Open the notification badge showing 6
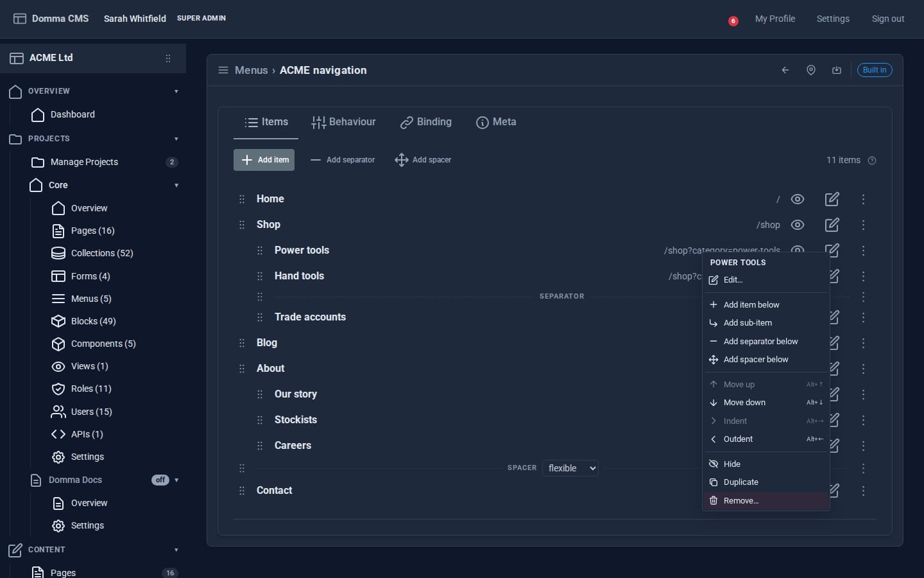The height and width of the screenshot is (578, 924). pyautogui.click(x=733, y=21)
